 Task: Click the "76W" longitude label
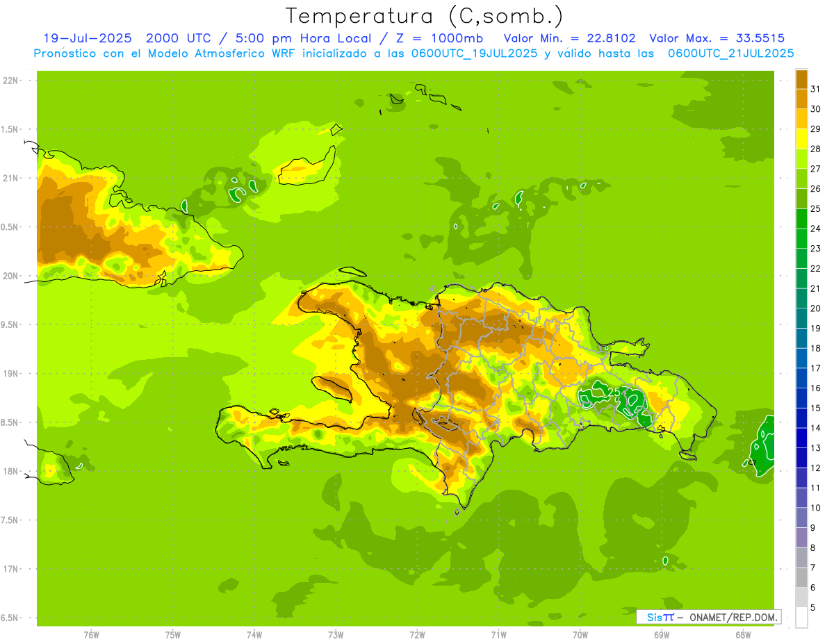[x=91, y=635]
